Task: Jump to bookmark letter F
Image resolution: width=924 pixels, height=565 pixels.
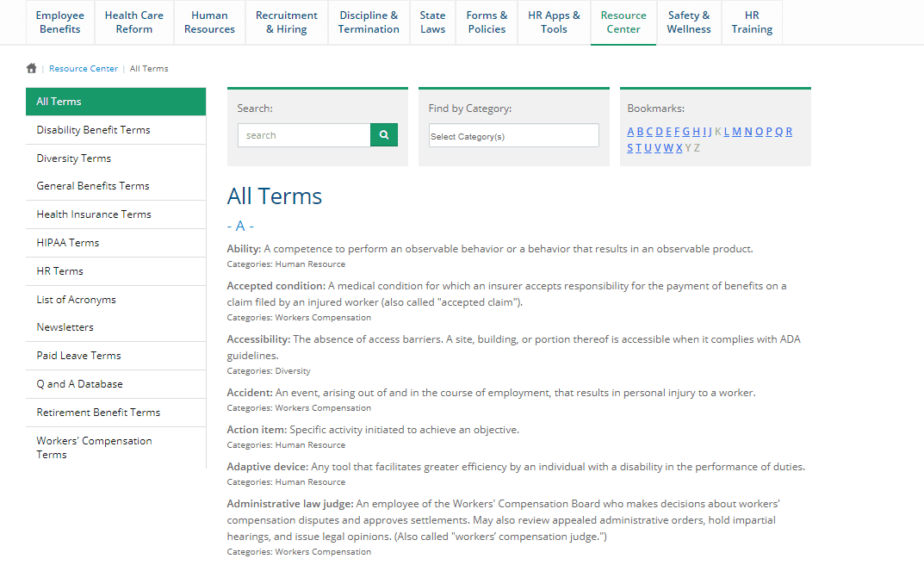Action: pyautogui.click(x=677, y=132)
